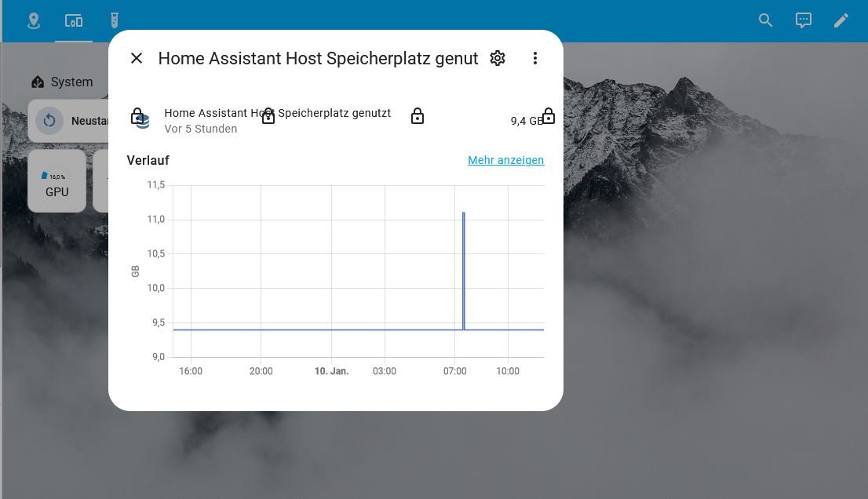Viewport: 868px width, 499px height.
Task: Click the 9,4 GB state value
Action: (527, 121)
